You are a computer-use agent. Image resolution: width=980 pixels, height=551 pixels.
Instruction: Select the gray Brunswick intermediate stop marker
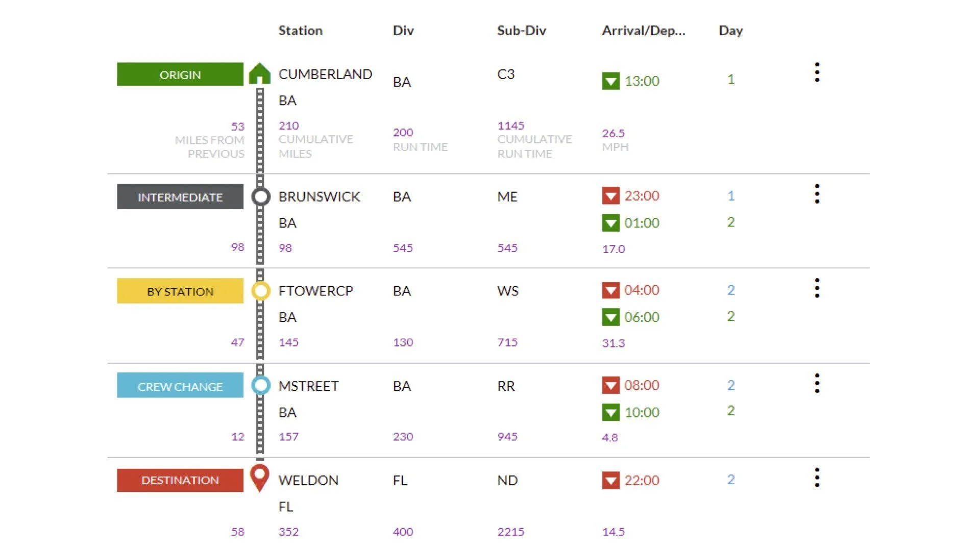tap(260, 196)
